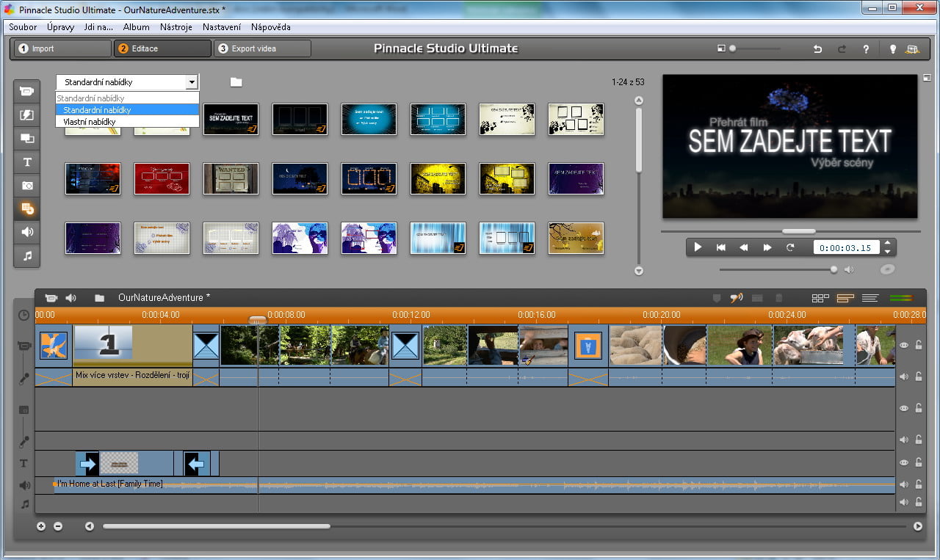Toggle video track visibility eye icon

(x=904, y=346)
